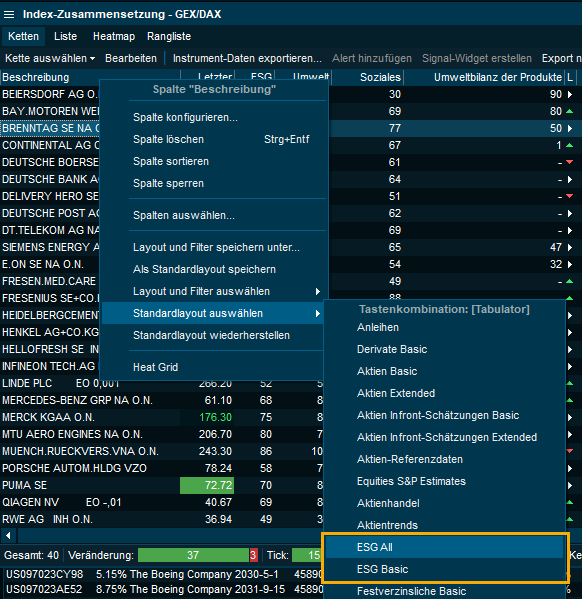Choose Aktien Infront-Schätzungen Basic
582x599 pixels.
tap(444, 415)
